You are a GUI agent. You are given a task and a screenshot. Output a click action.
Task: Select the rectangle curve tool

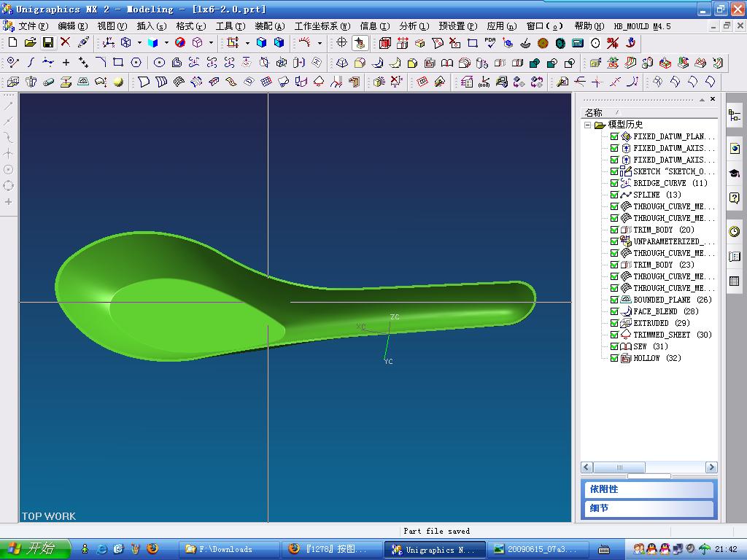(x=118, y=63)
